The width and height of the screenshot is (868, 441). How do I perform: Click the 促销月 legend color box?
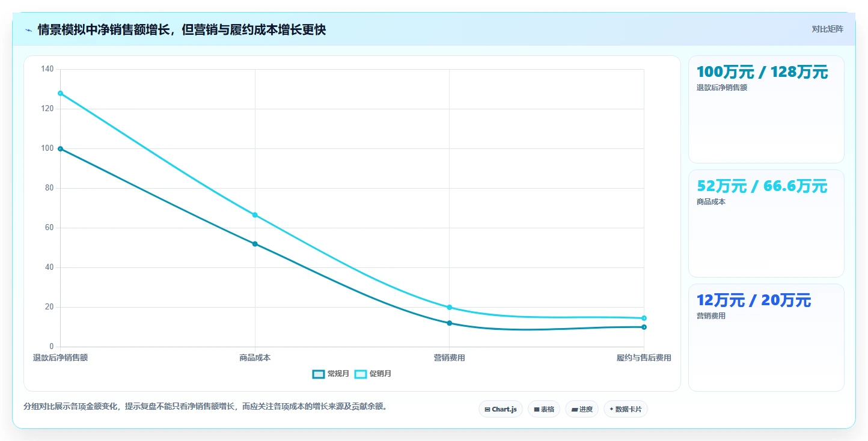[361, 374]
